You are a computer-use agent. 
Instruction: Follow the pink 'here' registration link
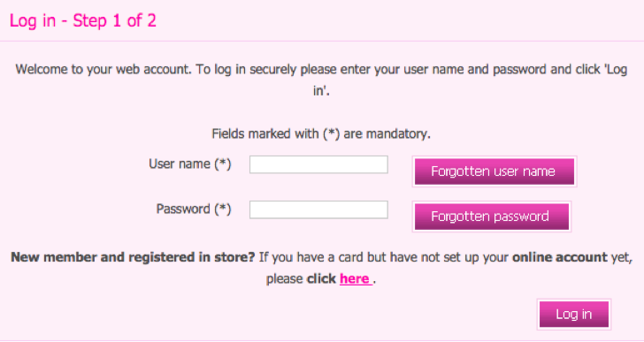(356, 279)
